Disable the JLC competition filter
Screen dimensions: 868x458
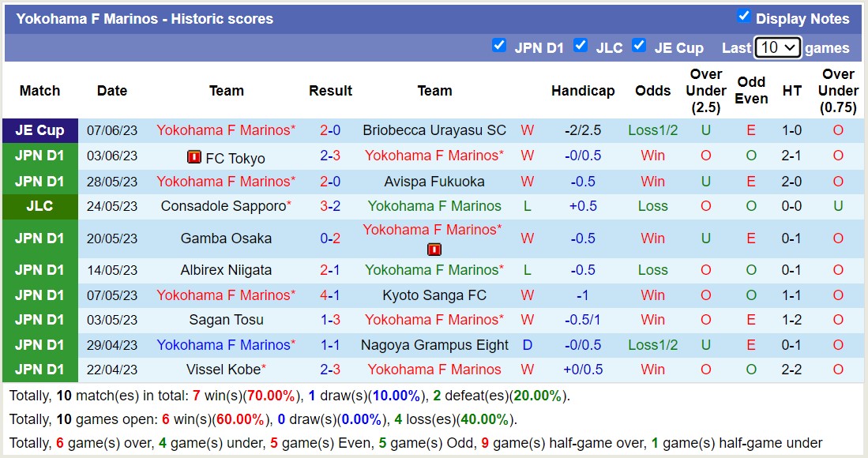click(x=581, y=47)
